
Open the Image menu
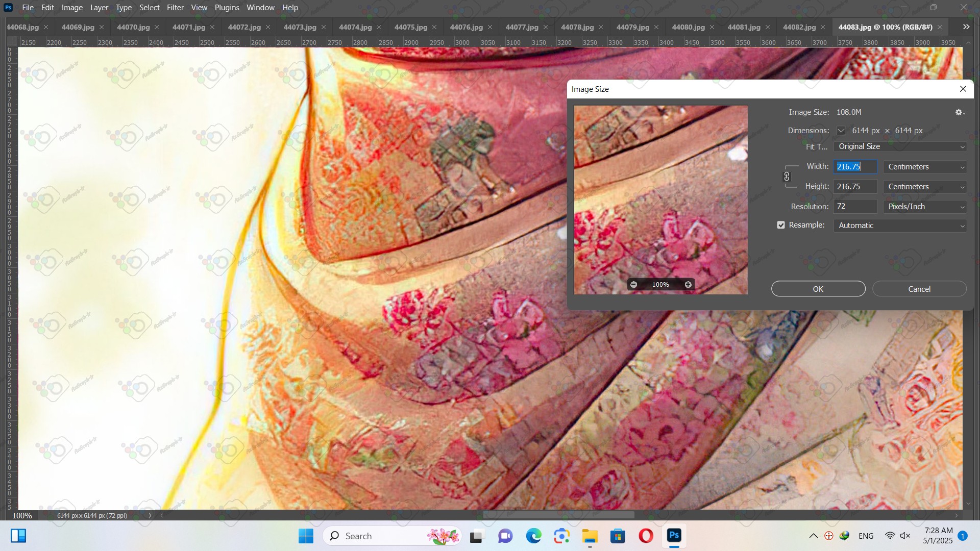point(72,8)
